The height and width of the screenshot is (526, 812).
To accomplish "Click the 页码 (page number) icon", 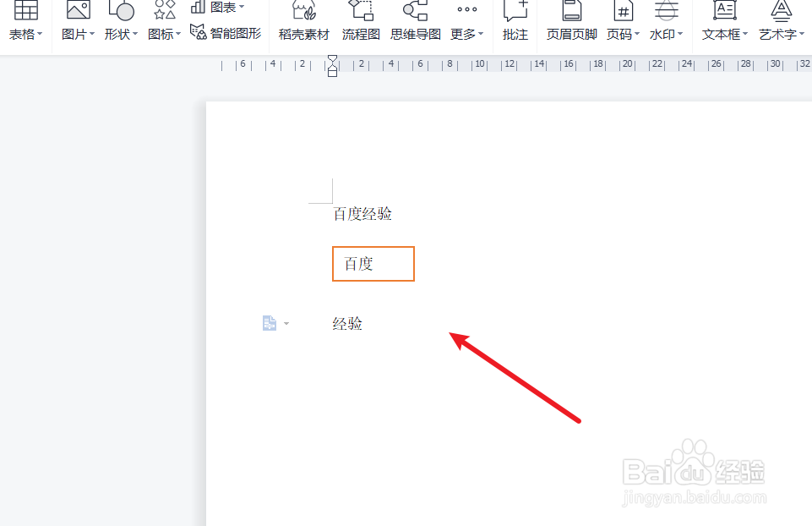I will [624, 10].
